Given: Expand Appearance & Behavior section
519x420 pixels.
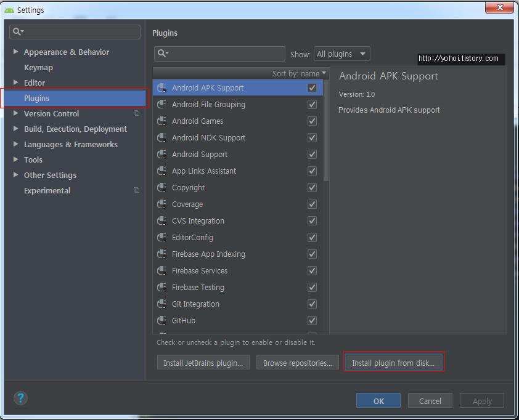Looking at the screenshot, I should pyautogui.click(x=15, y=52).
